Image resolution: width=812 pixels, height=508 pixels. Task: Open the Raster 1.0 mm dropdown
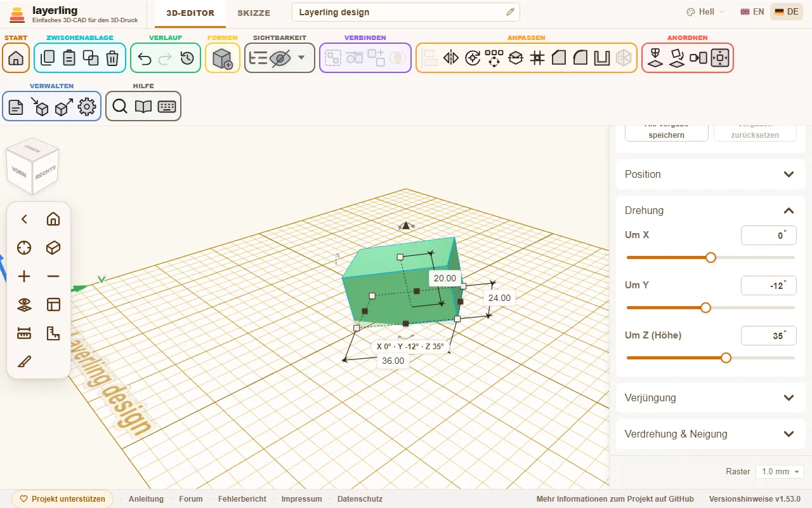pyautogui.click(x=780, y=472)
